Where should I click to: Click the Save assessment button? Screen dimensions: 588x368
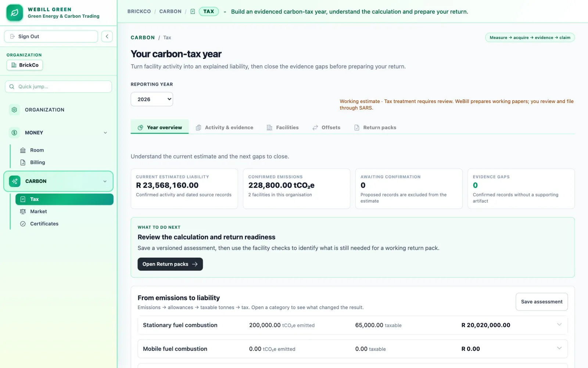[x=542, y=302]
